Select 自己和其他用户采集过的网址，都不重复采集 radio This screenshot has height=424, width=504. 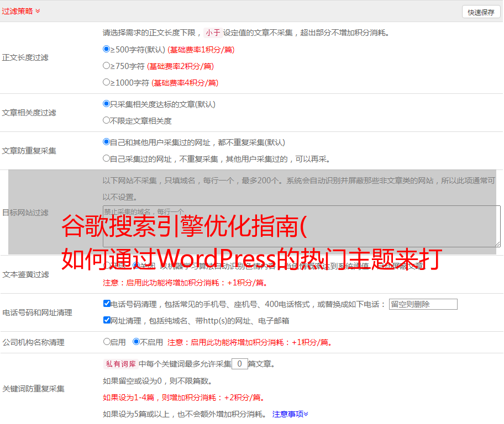106,142
